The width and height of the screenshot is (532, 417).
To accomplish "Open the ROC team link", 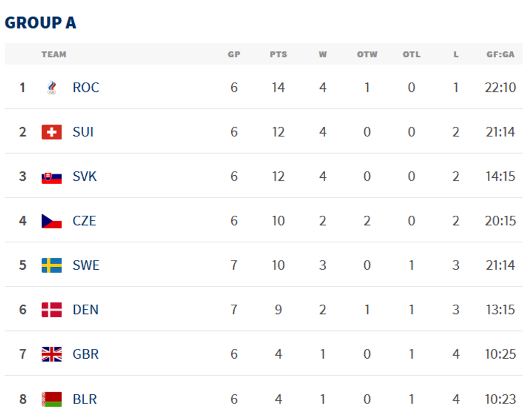I will [86, 88].
